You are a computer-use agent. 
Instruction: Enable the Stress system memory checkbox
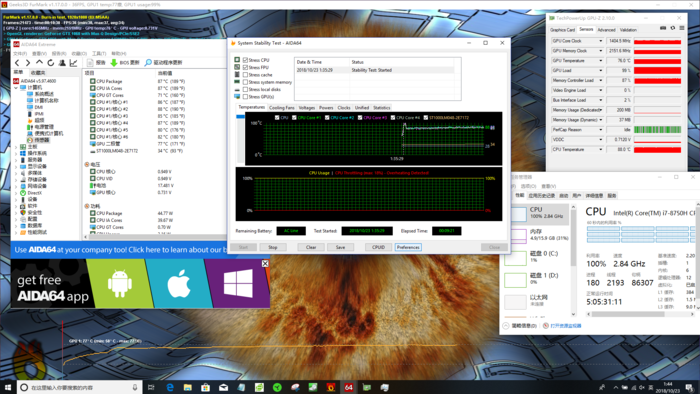[x=245, y=82]
